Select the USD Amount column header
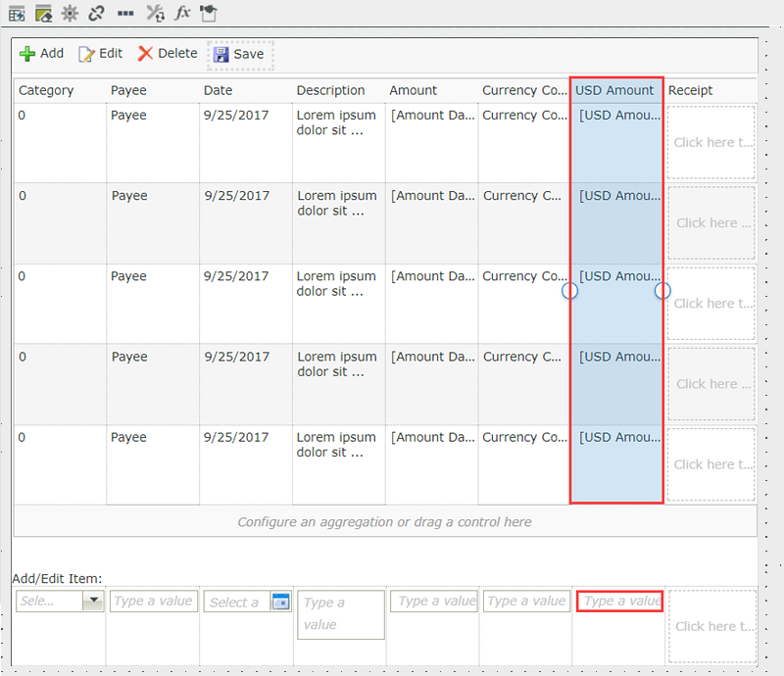The height and width of the screenshot is (676, 784). [x=614, y=90]
